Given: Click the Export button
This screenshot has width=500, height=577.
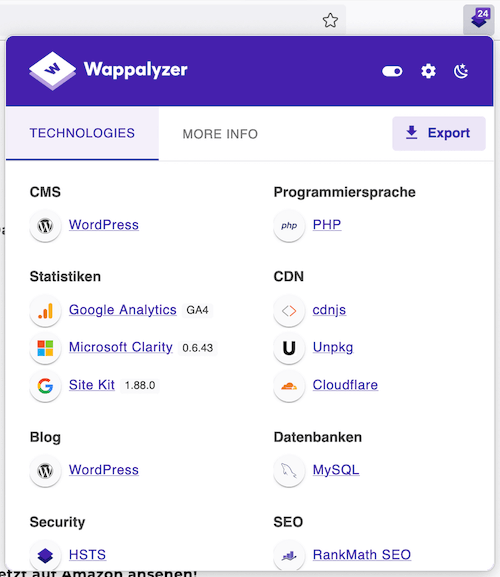Looking at the screenshot, I should click(439, 133).
